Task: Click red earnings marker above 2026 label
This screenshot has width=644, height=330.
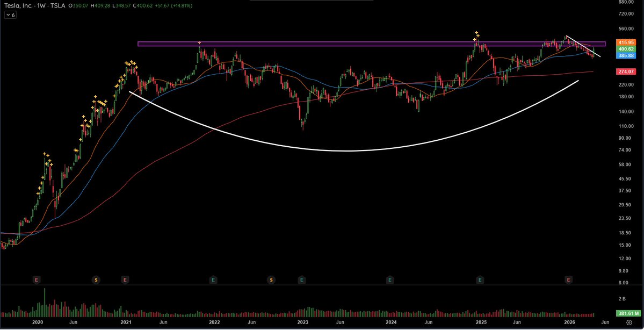Action: [x=568, y=280]
